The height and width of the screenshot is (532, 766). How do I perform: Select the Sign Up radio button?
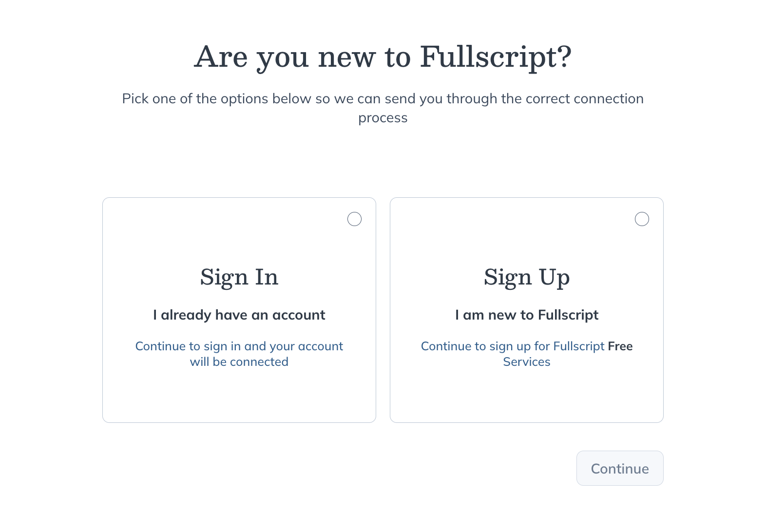tap(642, 219)
